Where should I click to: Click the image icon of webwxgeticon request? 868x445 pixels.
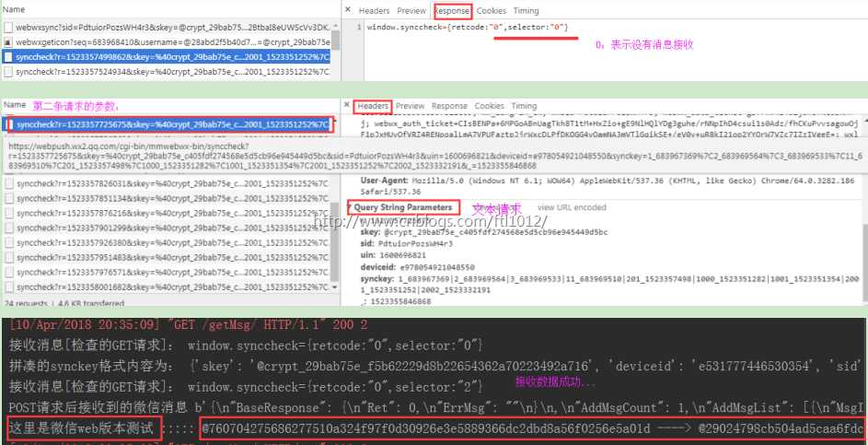pos(8,41)
